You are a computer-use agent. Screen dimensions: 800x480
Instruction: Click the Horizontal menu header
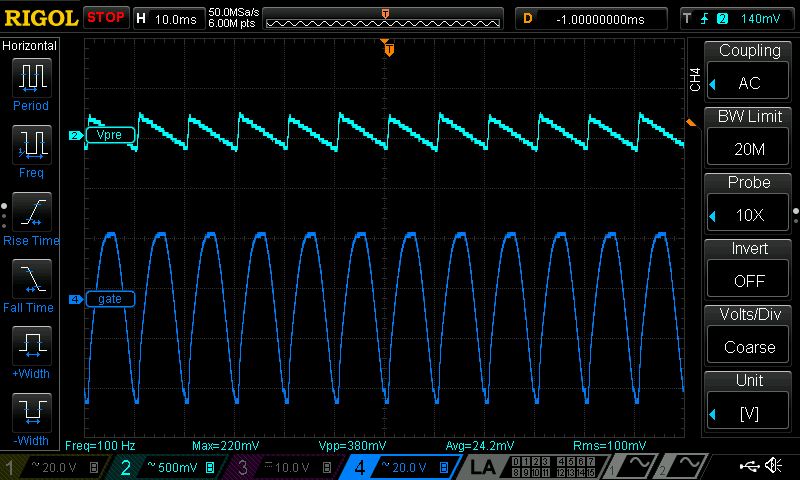30,45
